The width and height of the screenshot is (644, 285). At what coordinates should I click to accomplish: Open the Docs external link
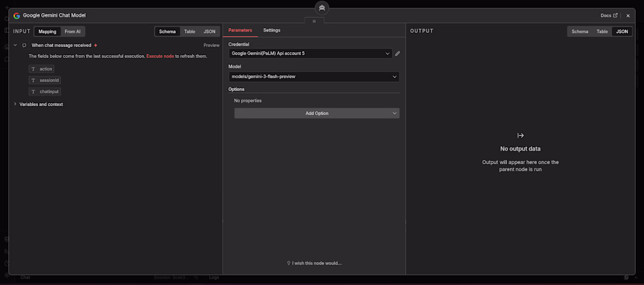(609, 16)
